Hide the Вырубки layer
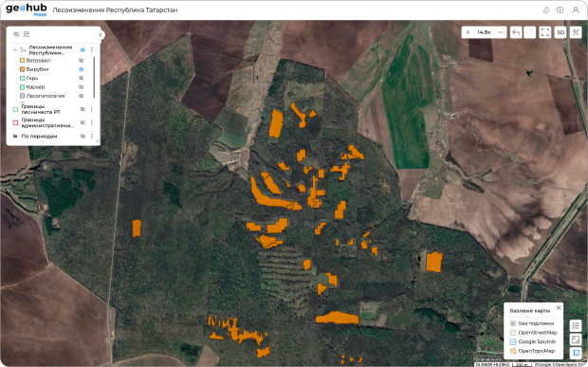This screenshot has height=367, width=588. [81, 69]
